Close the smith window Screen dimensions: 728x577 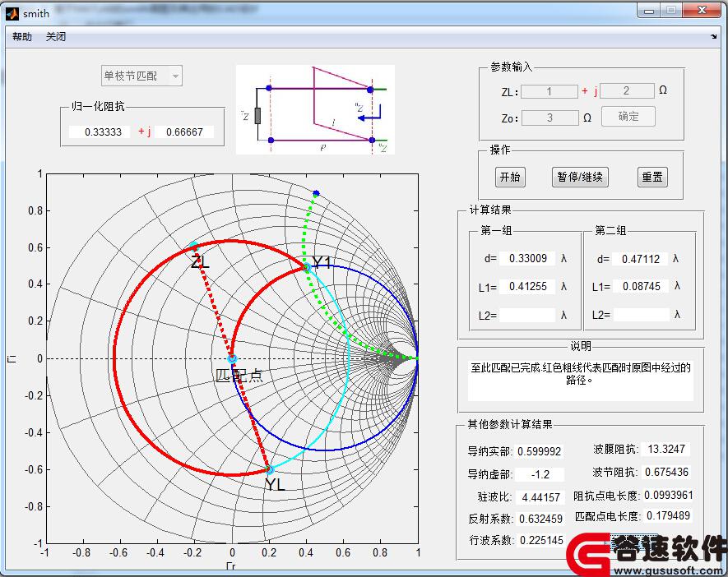tap(702, 10)
